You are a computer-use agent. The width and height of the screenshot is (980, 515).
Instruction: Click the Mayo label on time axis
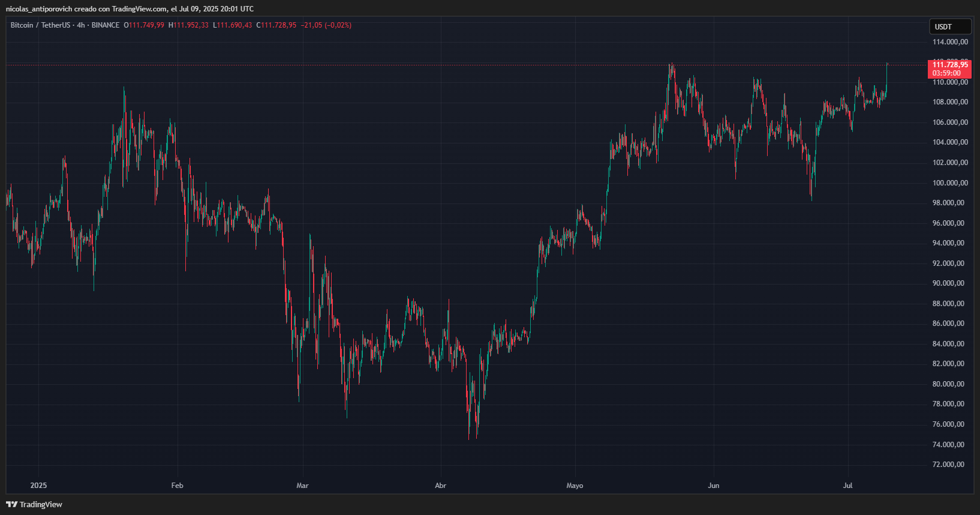click(x=575, y=486)
